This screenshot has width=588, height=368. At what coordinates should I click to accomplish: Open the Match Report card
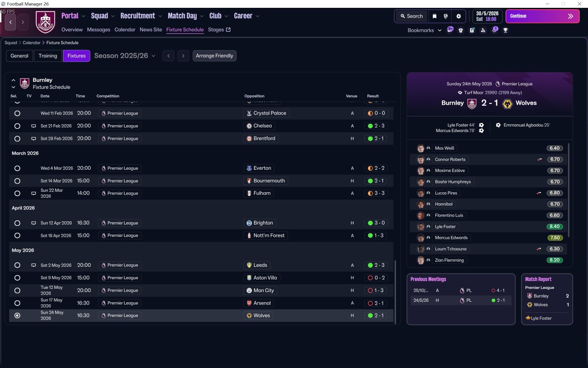[547, 299]
